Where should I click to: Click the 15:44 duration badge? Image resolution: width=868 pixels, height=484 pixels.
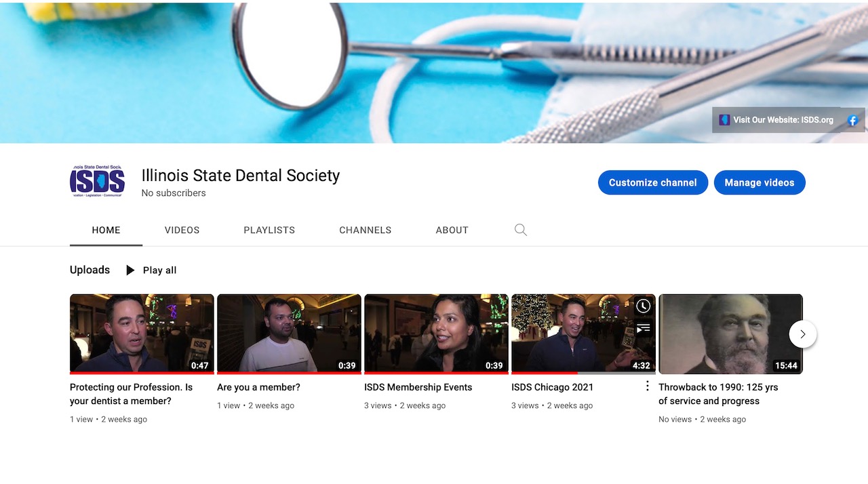786,365
